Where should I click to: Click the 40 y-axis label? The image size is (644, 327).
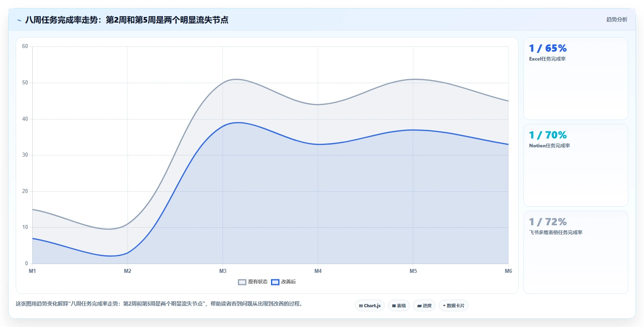pos(25,119)
